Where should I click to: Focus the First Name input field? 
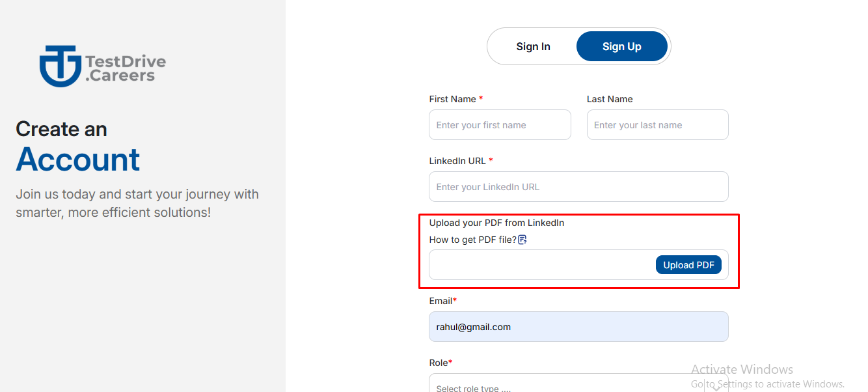[500, 125]
